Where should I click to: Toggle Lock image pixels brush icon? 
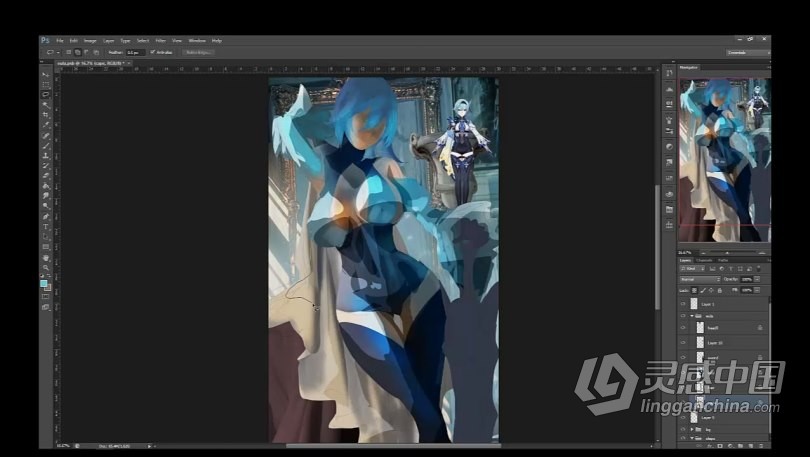pos(703,290)
